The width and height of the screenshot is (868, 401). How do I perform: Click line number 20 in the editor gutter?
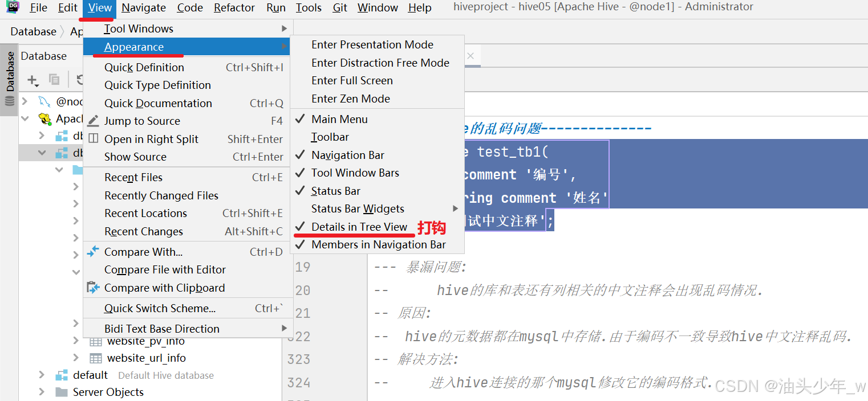click(x=302, y=289)
